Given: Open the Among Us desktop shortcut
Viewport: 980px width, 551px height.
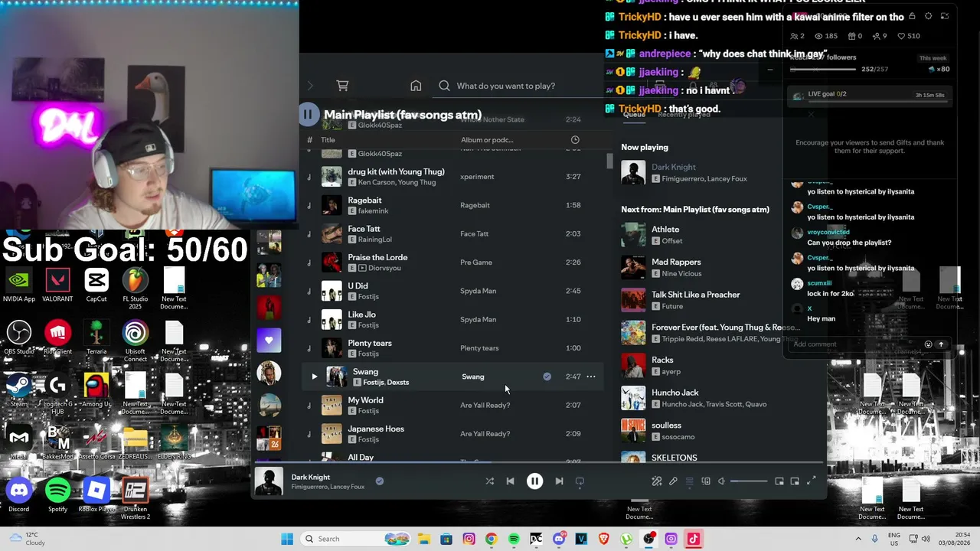Looking at the screenshot, I should [x=96, y=390].
